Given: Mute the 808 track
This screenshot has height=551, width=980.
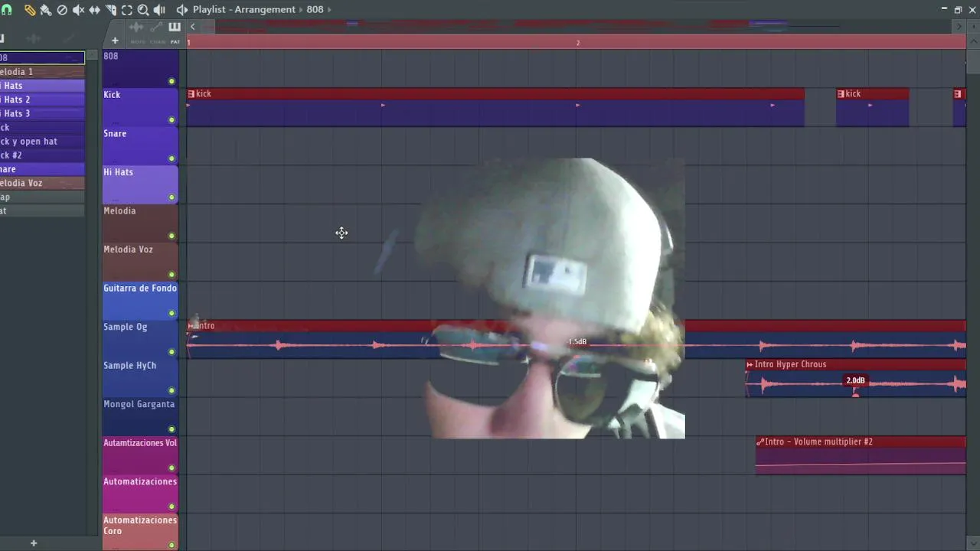Looking at the screenshot, I should (x=171, y=81).
